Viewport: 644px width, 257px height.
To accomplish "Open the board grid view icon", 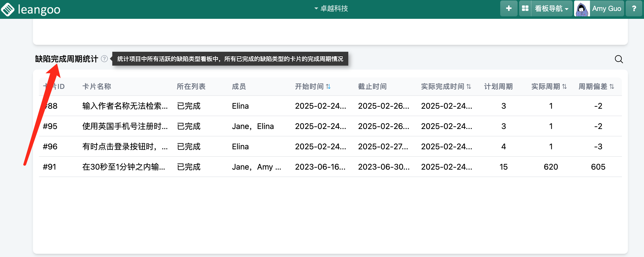I will pyautogui.click(x=525, y=9).
